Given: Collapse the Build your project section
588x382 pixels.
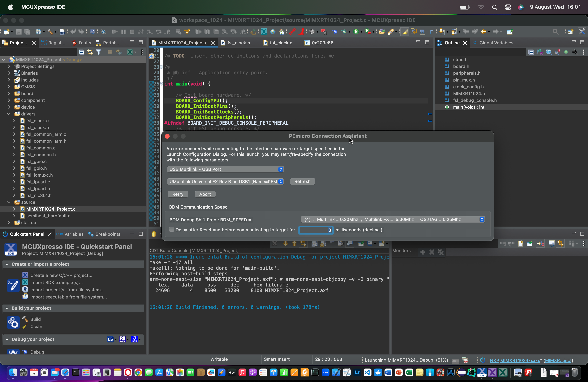Looking at the screenshot, I should (7, 308).
